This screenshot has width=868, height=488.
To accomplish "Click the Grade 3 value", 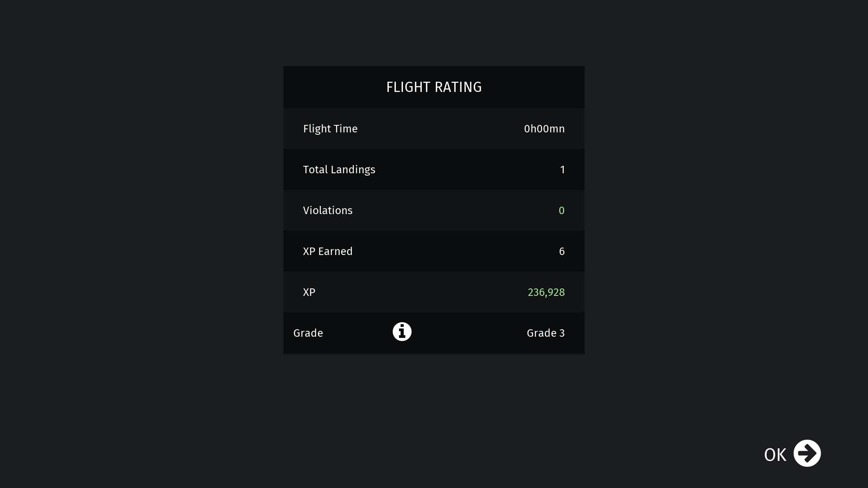I will 546,333.
